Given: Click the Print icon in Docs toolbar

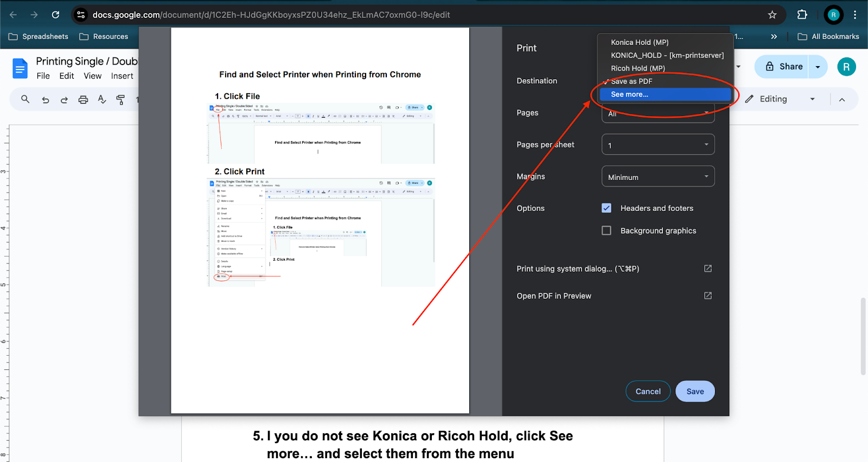Looking at the screenshot, I should [83, 99].
